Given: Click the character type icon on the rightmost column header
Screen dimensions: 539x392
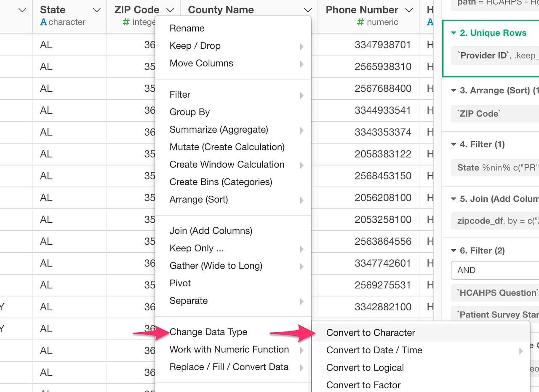Looking at the screenshot, I should (x=430, y=22).
